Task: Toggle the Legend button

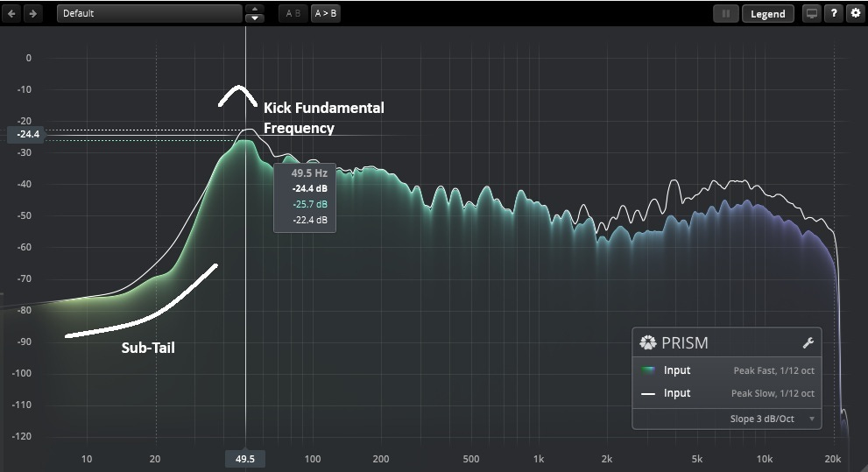Action: click(768, 14)
